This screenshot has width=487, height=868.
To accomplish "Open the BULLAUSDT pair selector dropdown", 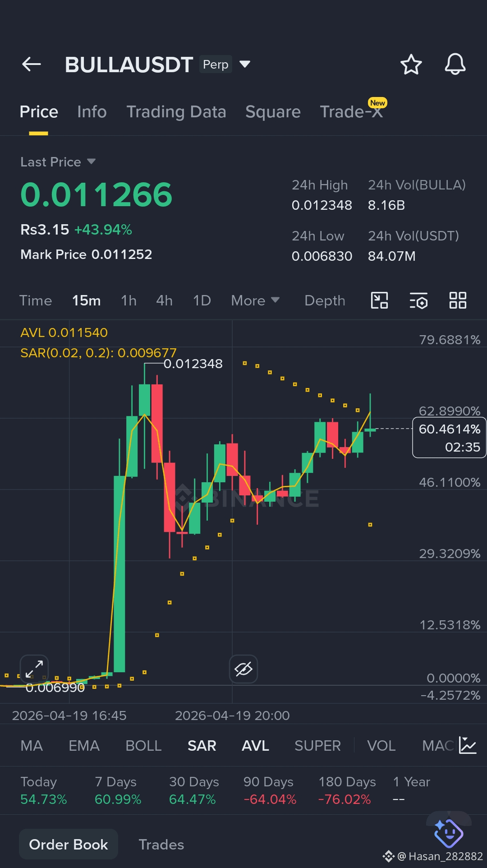I will (x=245, y=64).
